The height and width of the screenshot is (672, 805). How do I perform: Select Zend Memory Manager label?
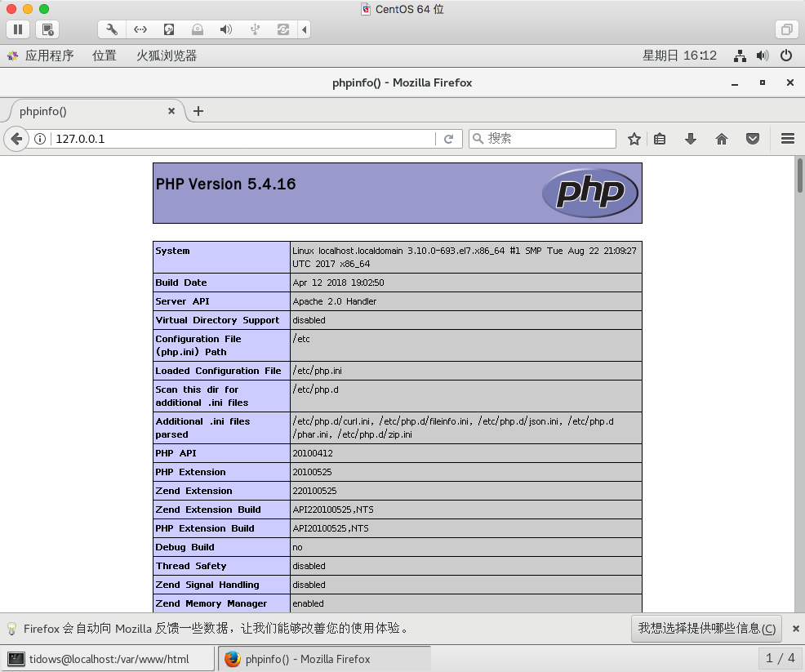coord(211,603)
